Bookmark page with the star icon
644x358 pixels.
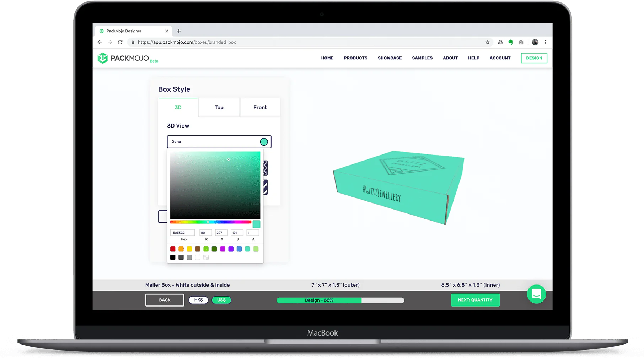pos(488,42)
